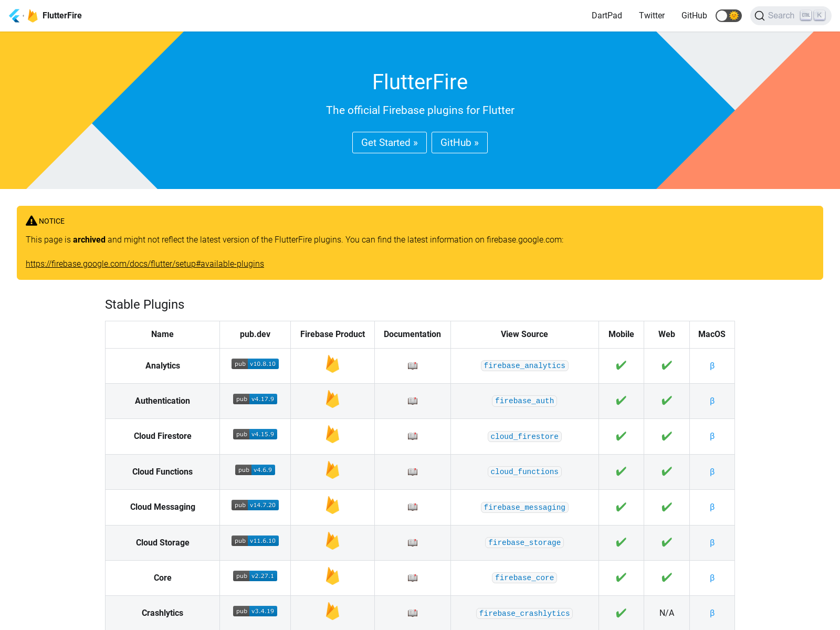Click the MacOS β link for Analytics
The height and width of the screenshot is (630, 840).
pos(712,366)
